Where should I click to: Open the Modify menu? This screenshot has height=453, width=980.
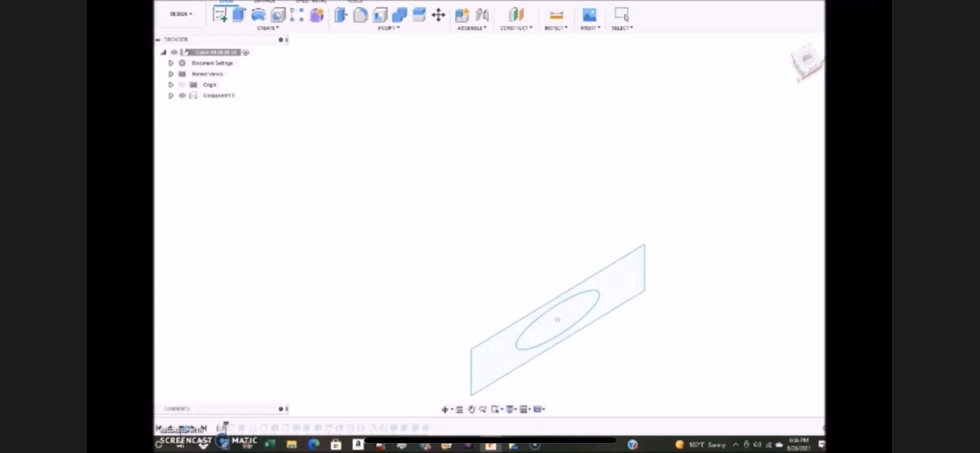click(x=388, y=28)
